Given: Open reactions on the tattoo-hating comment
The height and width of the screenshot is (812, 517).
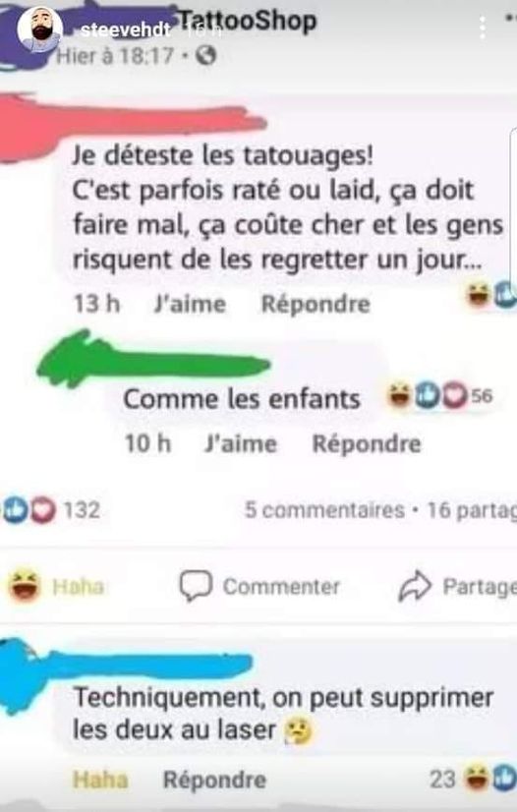Looking at the screenshot, I should (x=491, y=295).
